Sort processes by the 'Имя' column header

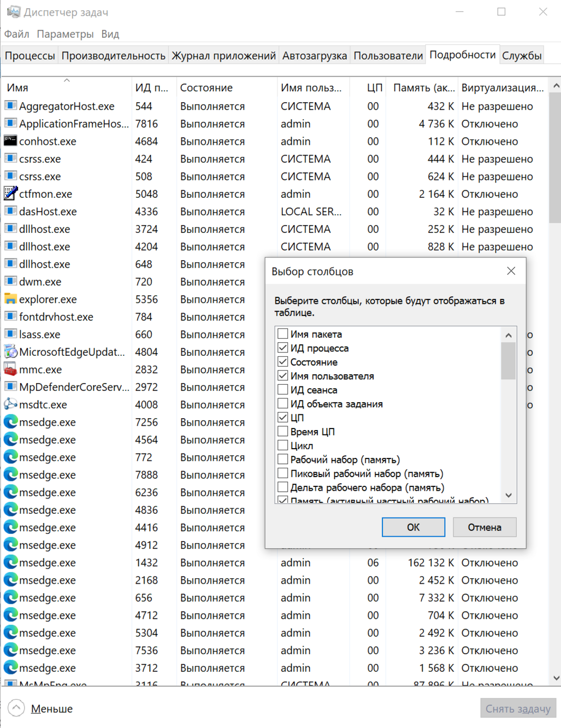[x=17, y=88]
